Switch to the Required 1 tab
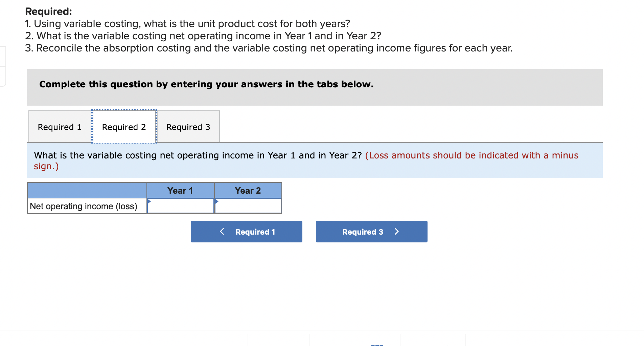This screenshot has width=644, height=346. (x=59, y=127)
